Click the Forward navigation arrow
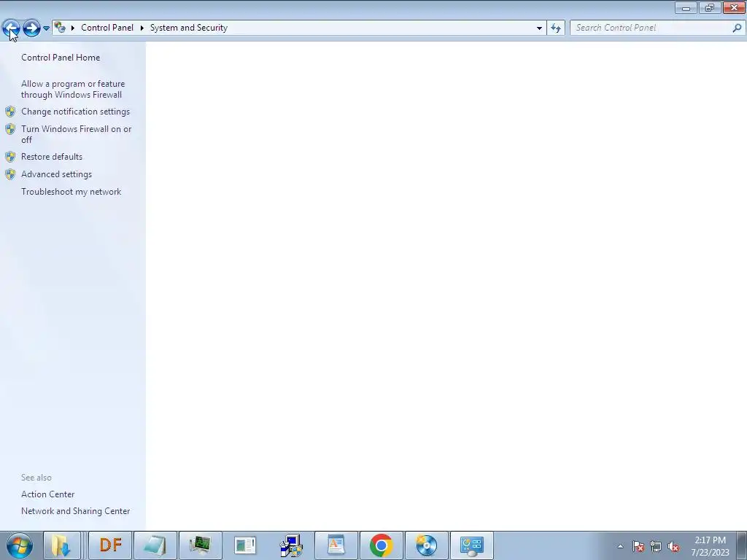Screen dimensions: 747x560 click(x=31, y=28)
